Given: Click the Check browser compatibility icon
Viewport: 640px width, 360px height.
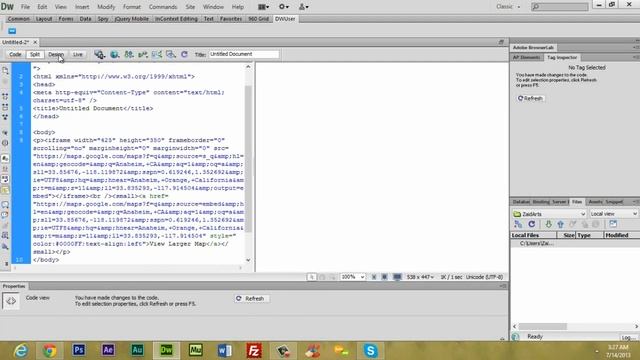Looking at the screenshot, I should [x=157, y=54].
